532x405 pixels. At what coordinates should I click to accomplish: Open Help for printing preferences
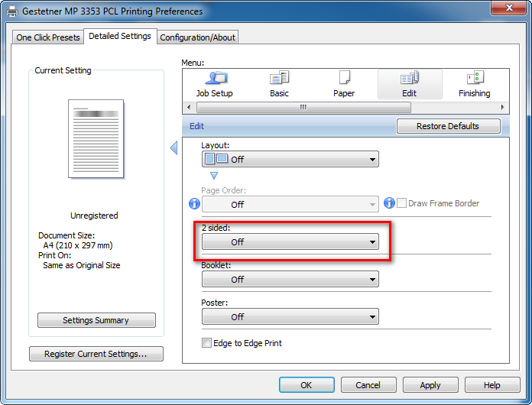coord(492,385)
